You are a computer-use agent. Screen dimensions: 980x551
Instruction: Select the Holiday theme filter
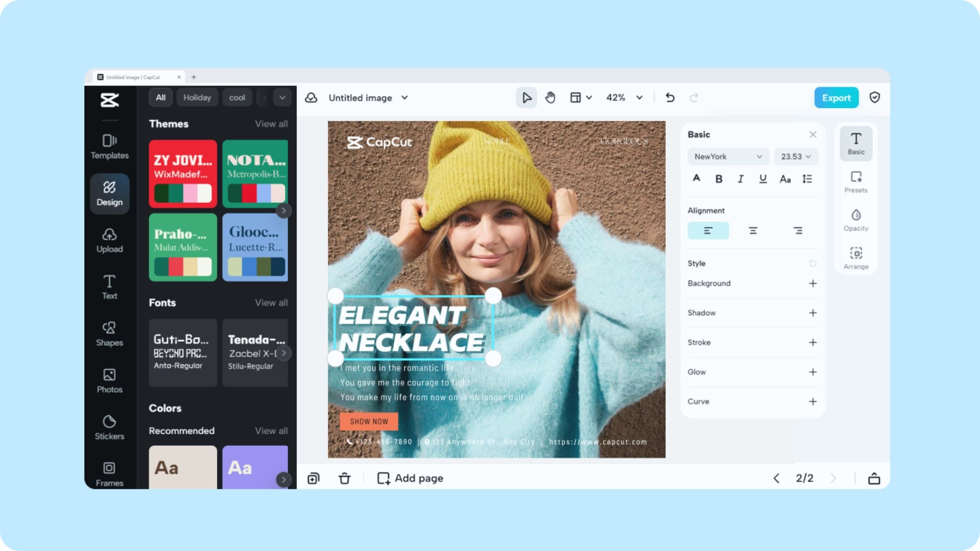point(197,97)
